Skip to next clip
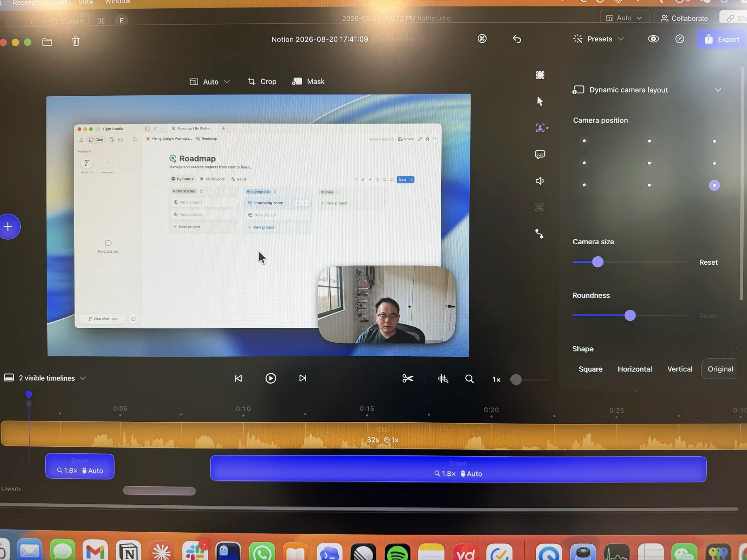The width and height of the screenshot is (747, 560). 303,378
